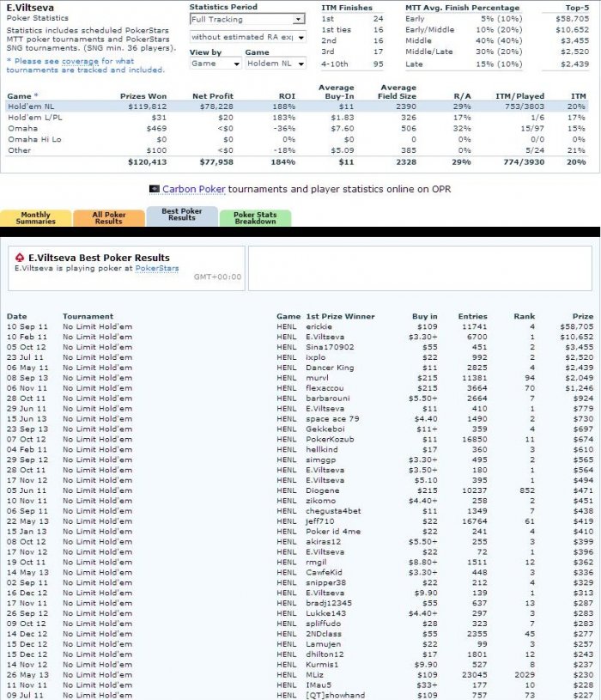Click the $10,652 prize in Top-5 list
Screen dimensions: 601x700
tap(573, 30)
